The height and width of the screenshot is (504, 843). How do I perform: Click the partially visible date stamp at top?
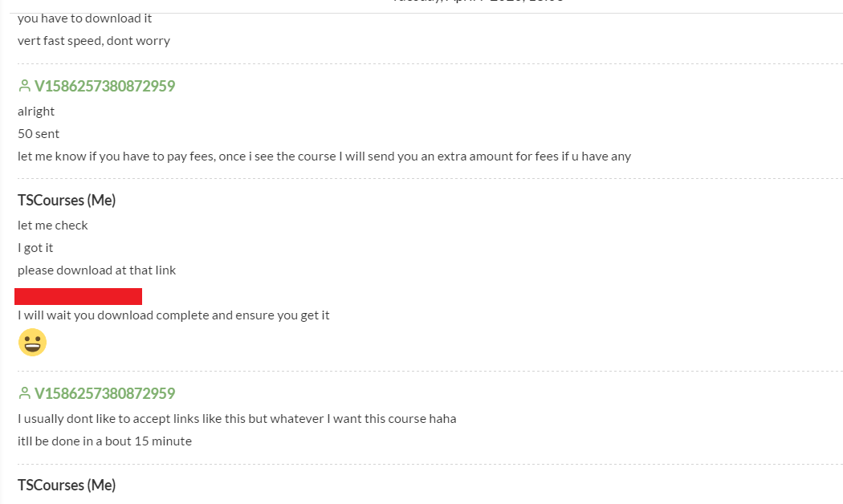(x=478, y=2)
